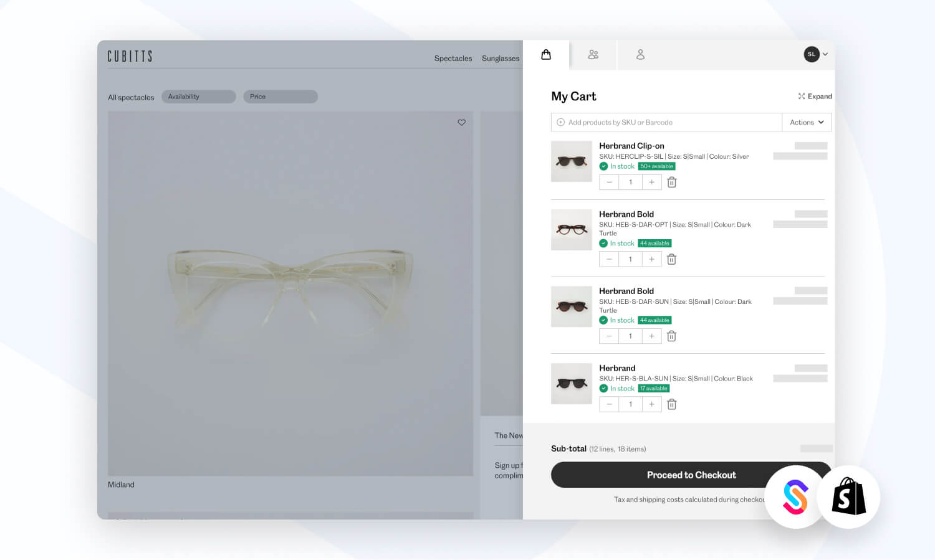
Task: Remove Herbrand Bold HEB-S-DAR-SUN with trash icon
Action: (x=672, y=336)
